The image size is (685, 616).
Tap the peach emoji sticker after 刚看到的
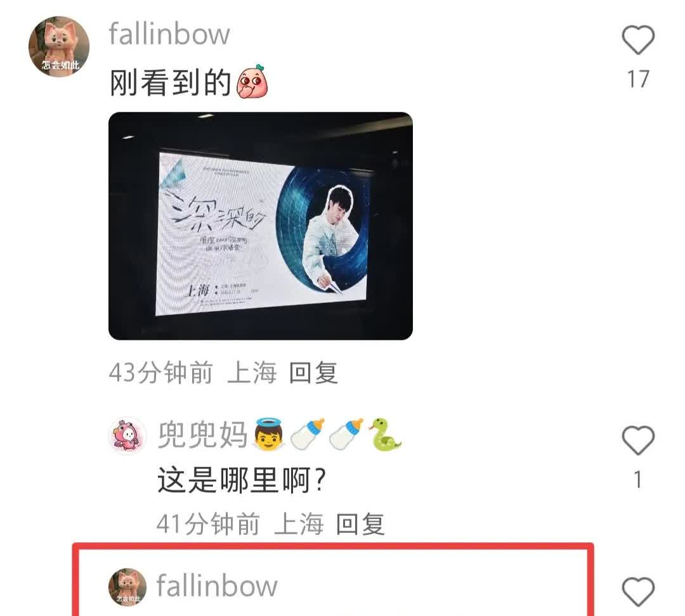pos(252,82)
